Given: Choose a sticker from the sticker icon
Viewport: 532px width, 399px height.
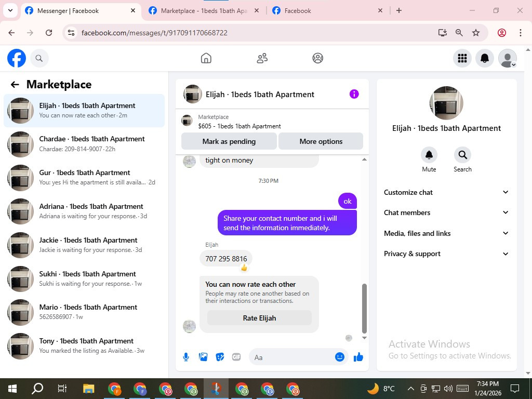Looking at the screenshot, I should (x=220, y=357).
